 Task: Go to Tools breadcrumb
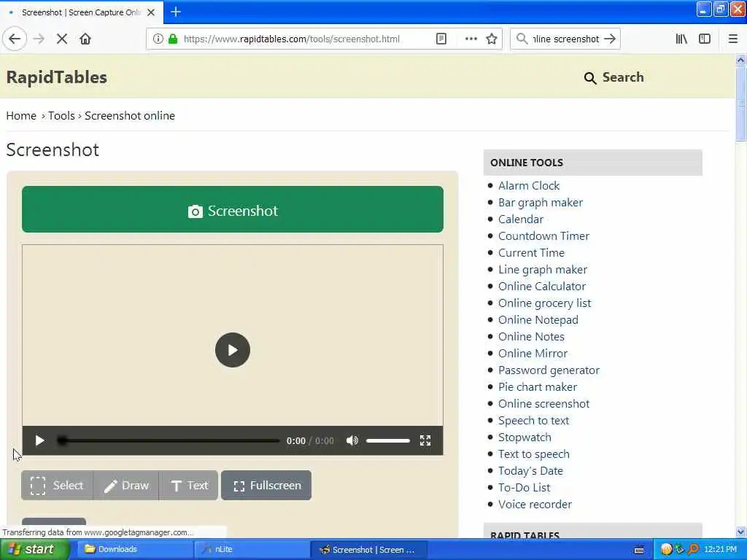pos(61,116)
